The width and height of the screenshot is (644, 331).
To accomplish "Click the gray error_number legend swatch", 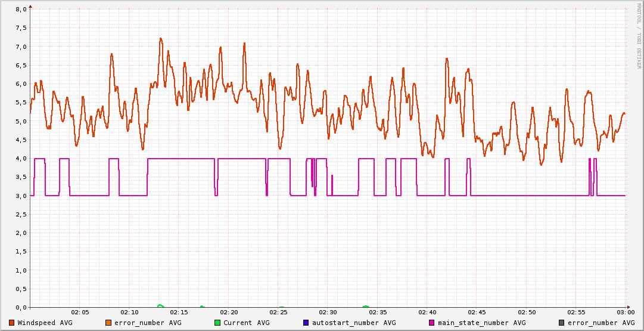I will [x=562, y=323].
